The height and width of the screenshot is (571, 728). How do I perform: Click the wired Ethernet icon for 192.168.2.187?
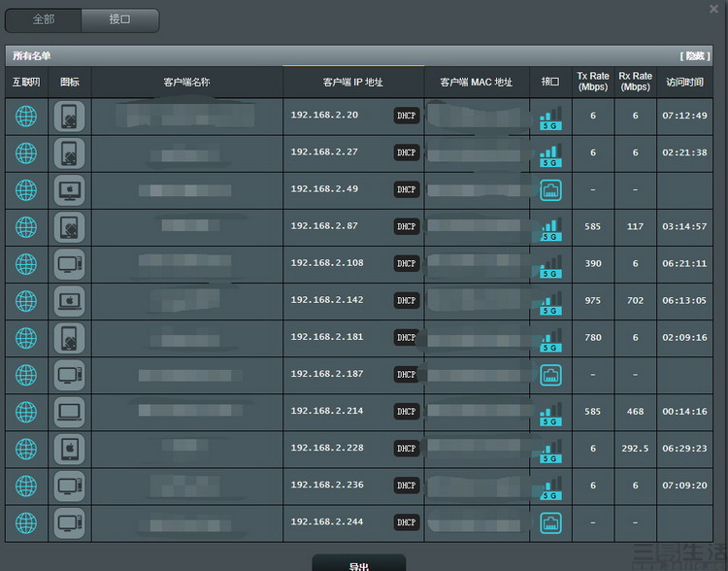click(550, 375)
